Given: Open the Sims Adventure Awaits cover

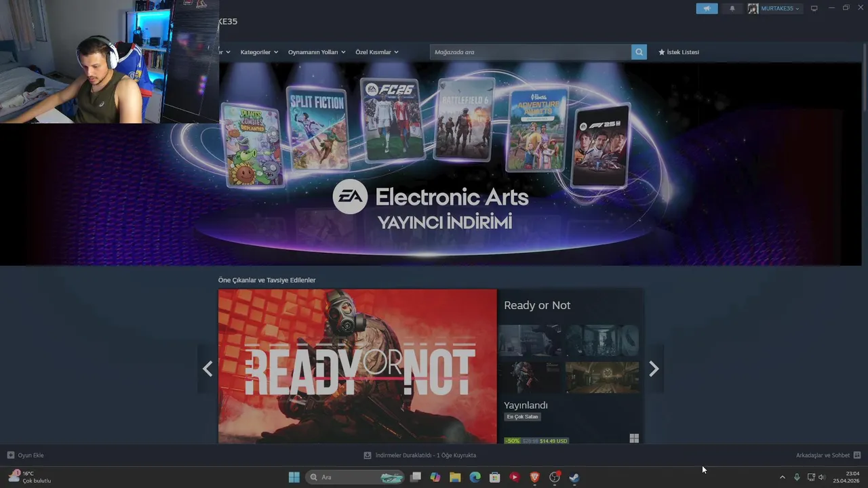Looking at the screenshot, I should pyautogui.click(x=537, y=129).
